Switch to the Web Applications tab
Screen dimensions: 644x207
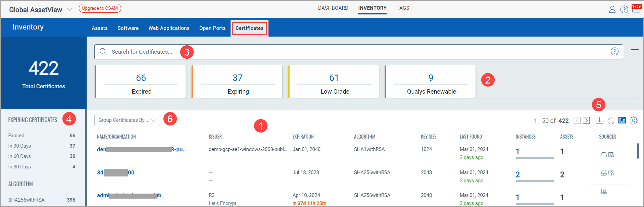click(x=169, y=28)
